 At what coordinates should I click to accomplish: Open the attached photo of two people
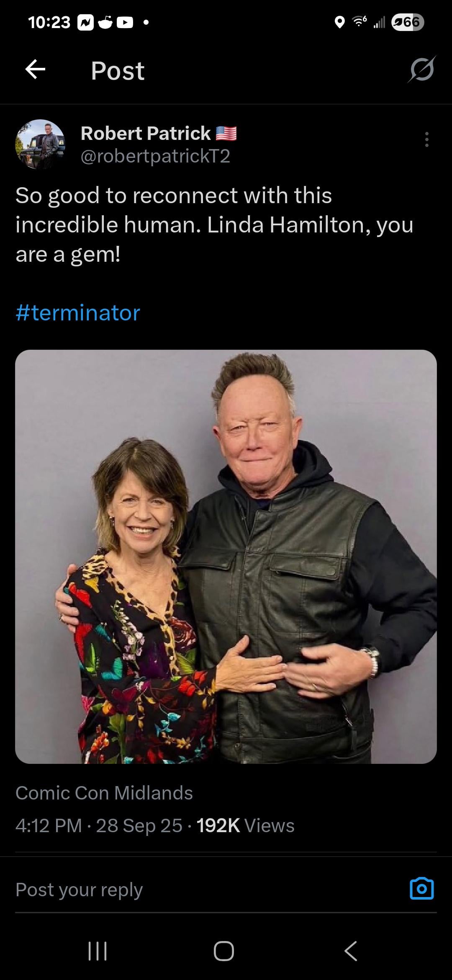coord(226,557)
